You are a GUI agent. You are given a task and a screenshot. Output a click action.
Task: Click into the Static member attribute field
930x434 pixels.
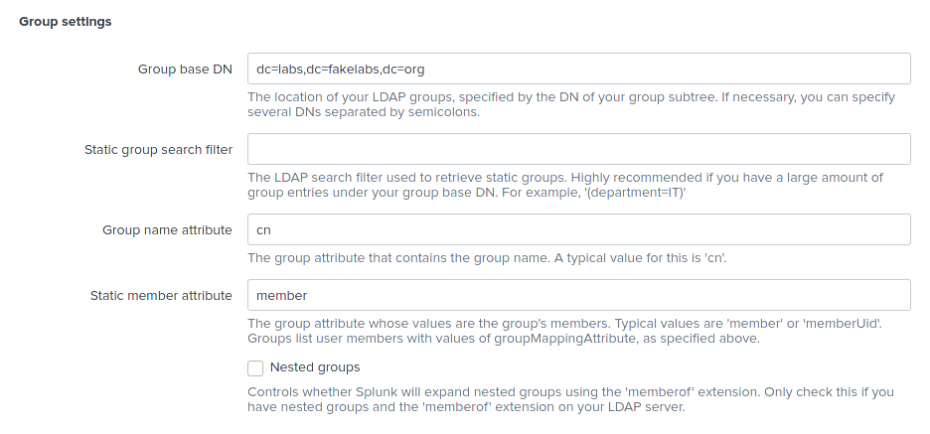pos(577,295)
